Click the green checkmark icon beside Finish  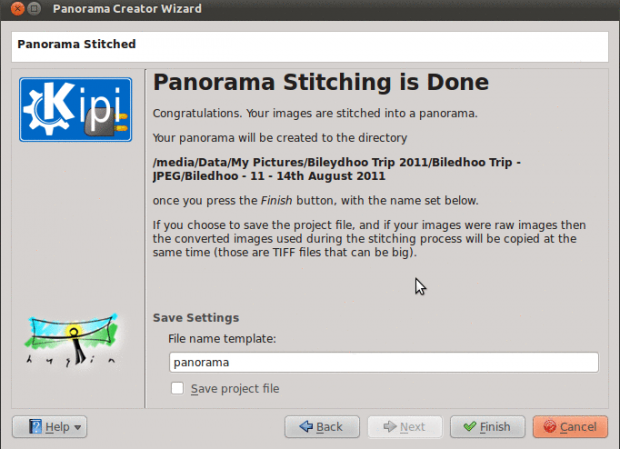pos(468,427)
